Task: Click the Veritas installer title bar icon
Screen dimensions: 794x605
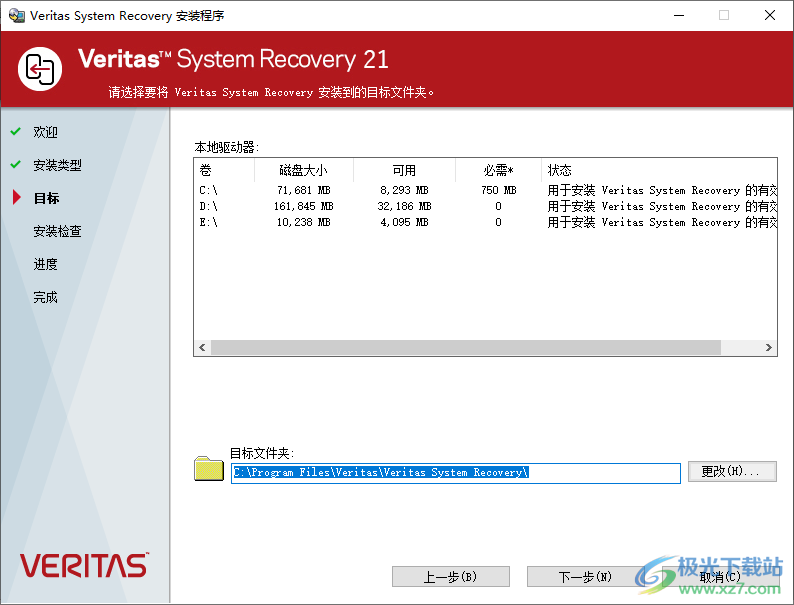Action: tap(17, 15)
